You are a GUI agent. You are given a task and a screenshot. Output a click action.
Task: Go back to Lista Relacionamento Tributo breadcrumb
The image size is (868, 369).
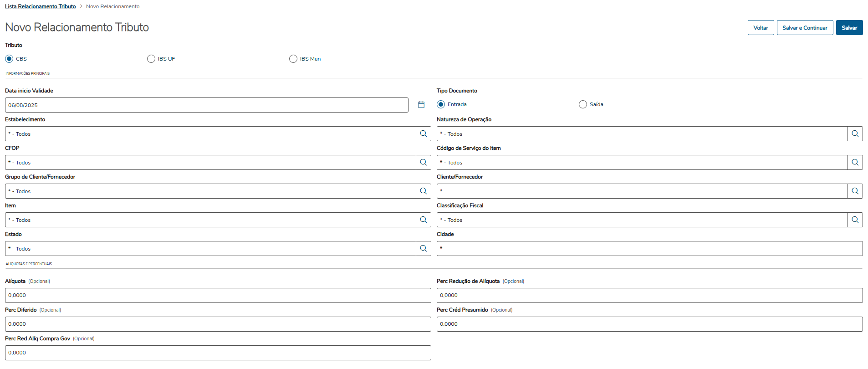coord(41,6)
